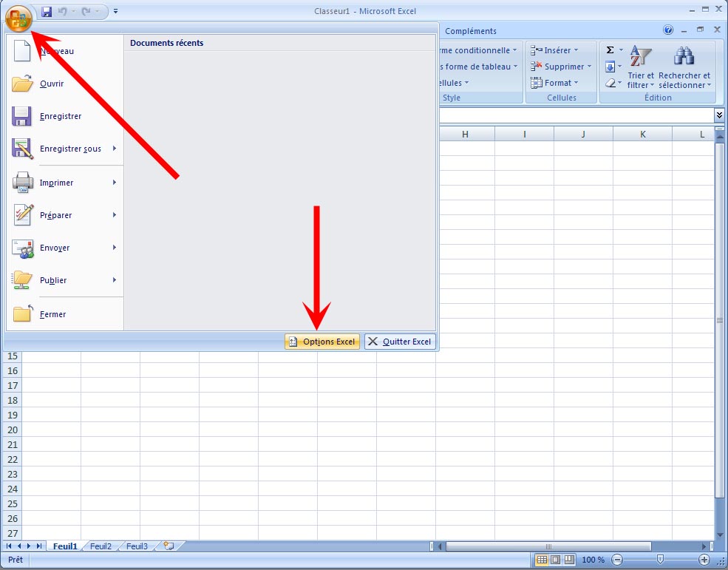Switch to Page Break Preview
This screenshot has width=728, height=570.
570,560
